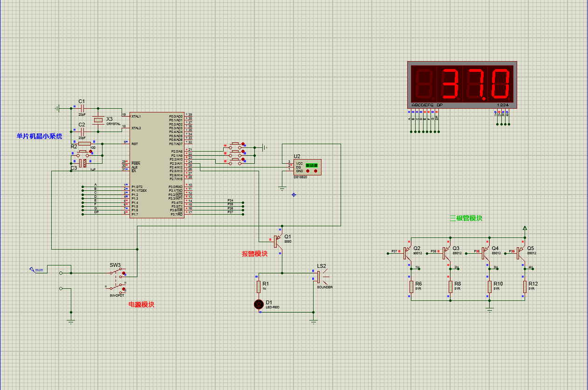The width and height of the screenshot is (588, 390).
Task: Click the four-digit seven-segment display
Action: point(462,84)
